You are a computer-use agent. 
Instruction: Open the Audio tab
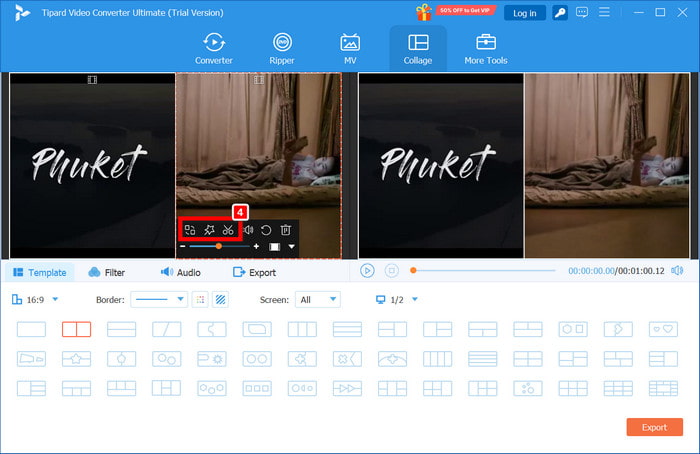[x=180, y=272]
